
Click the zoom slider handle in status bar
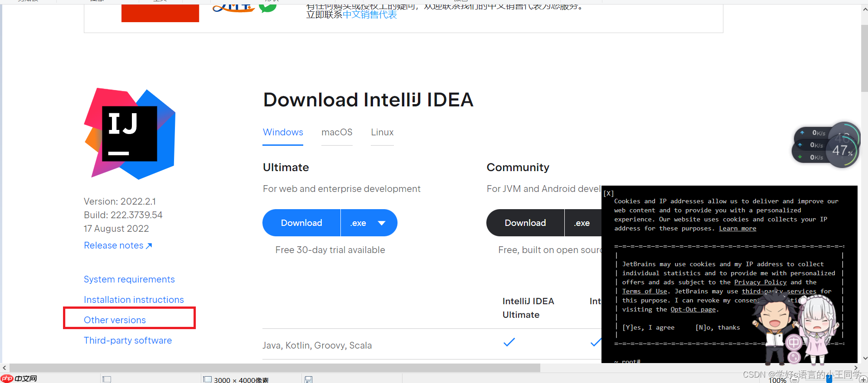coord(829,379)
